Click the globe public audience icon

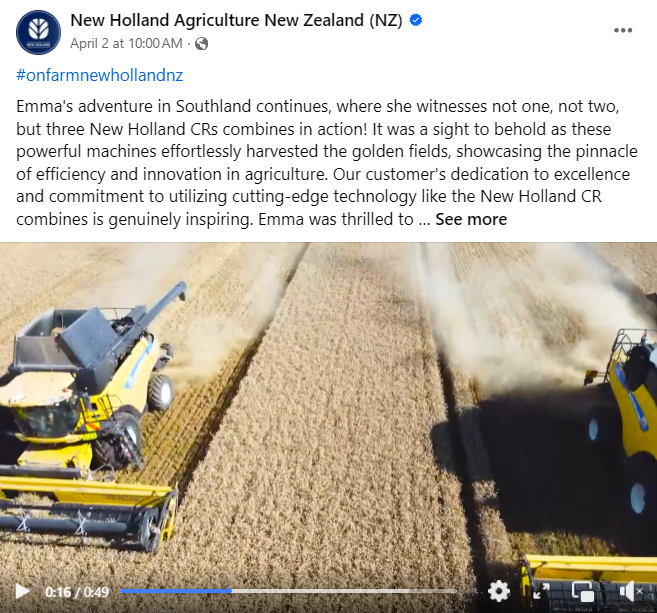pos(202,43)
